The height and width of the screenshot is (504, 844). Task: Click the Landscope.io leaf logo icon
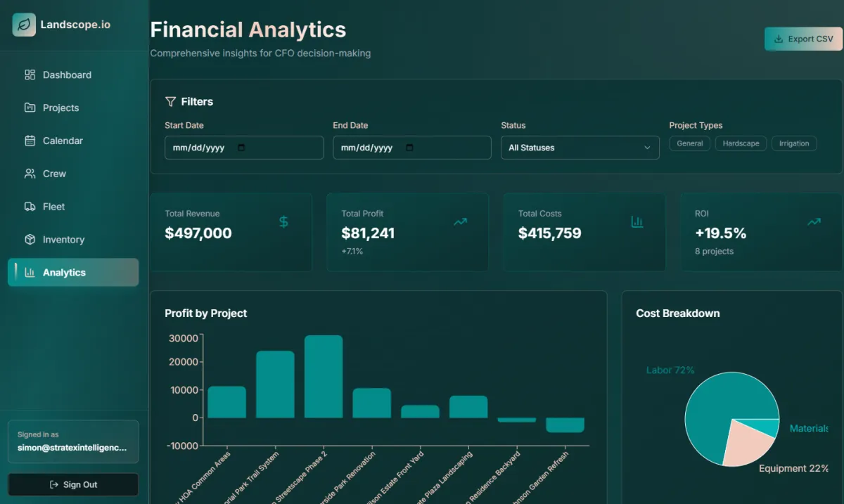(x=24, y=25)
